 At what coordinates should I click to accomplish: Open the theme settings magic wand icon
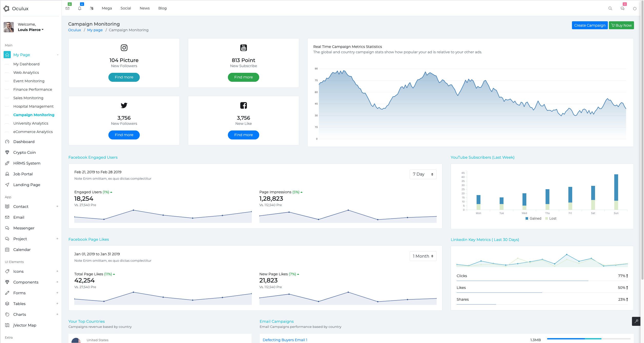pos(636,321)
